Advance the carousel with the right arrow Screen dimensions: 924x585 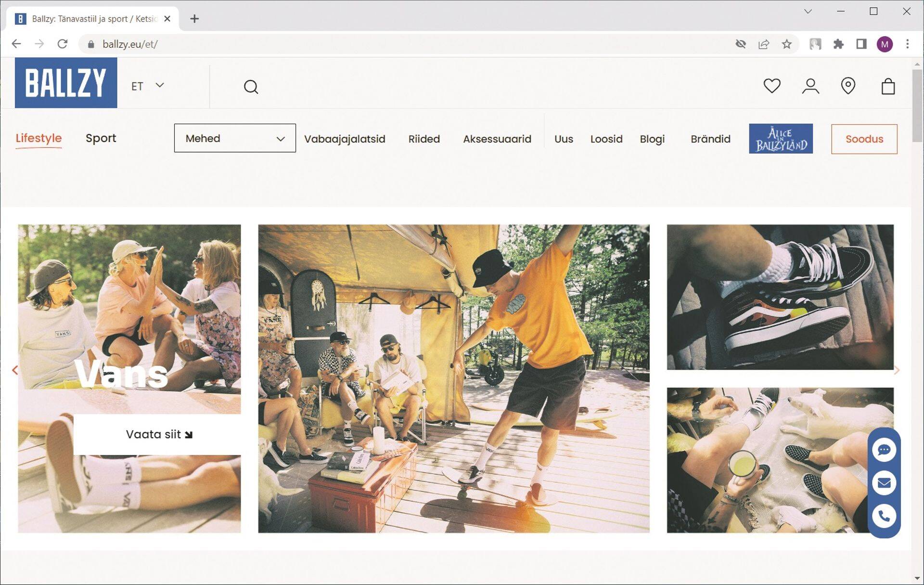[x=897, y=370]
